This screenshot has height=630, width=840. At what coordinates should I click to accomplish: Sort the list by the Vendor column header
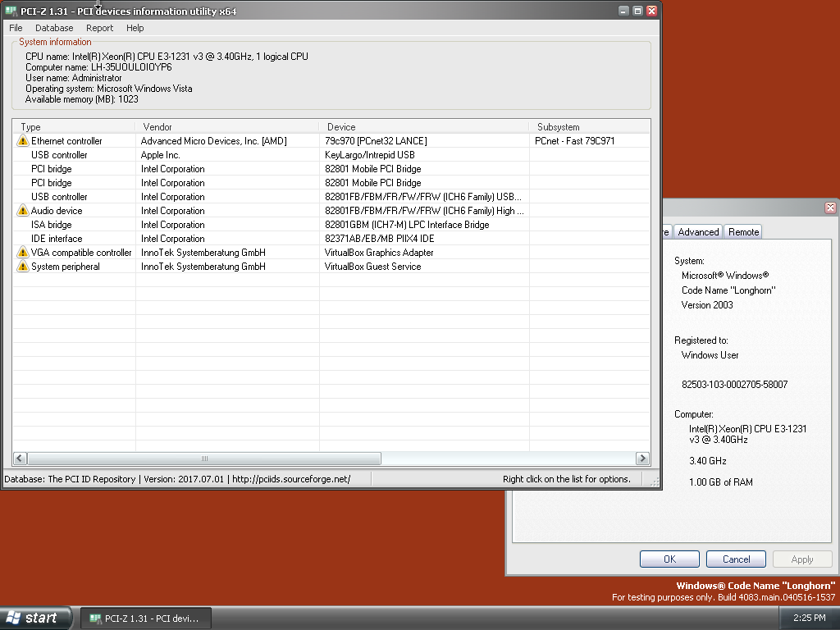click(227, 127)
